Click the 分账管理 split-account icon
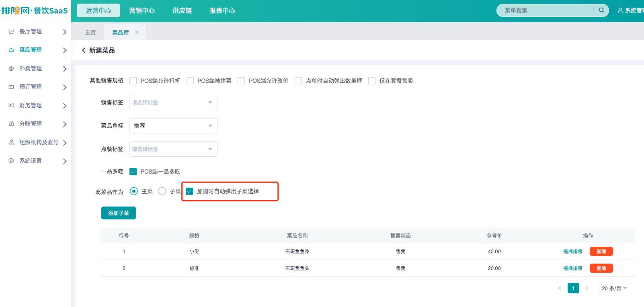The image size is (644, 307). (x=11, y=124)
